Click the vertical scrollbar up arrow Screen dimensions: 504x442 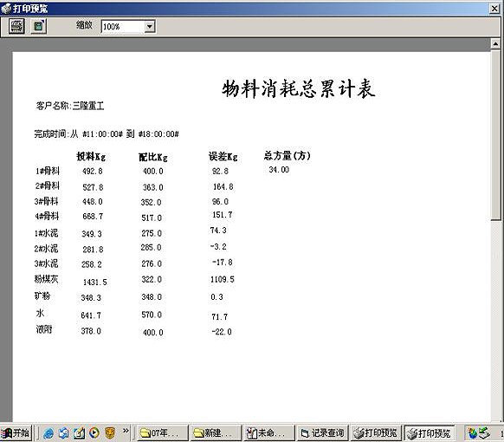[x=495, y=43]
